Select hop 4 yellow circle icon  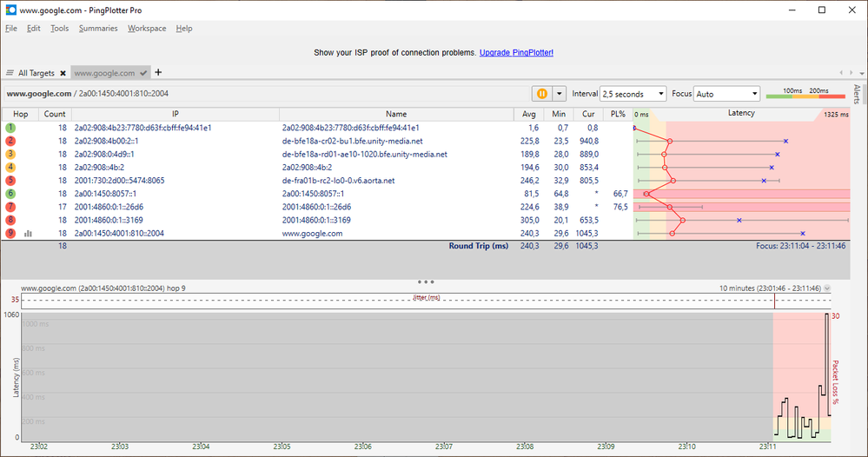10,167
